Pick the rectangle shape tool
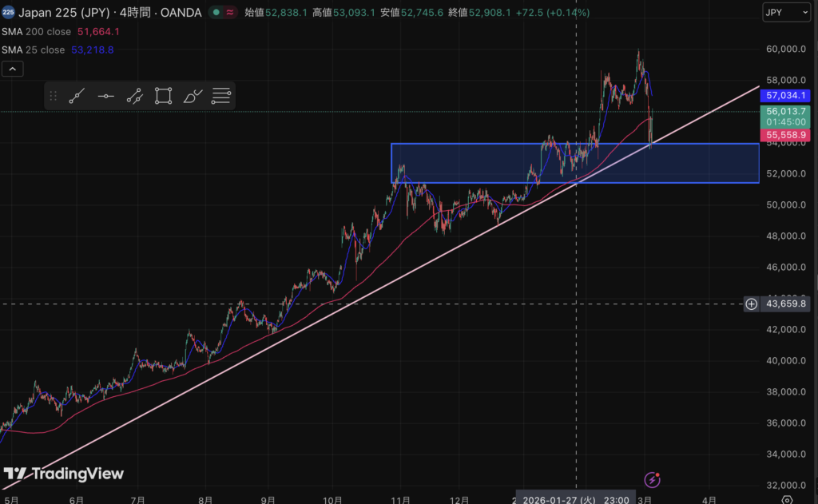The width and height of the screenshot is (818, 504). [x=163, y=97]
